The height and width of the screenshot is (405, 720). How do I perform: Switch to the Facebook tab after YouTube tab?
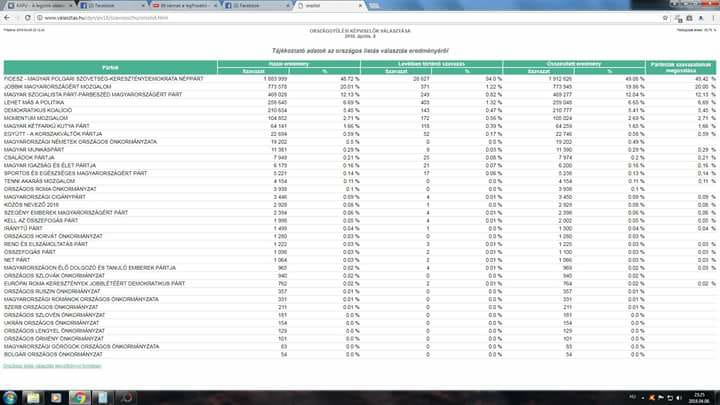257,6
